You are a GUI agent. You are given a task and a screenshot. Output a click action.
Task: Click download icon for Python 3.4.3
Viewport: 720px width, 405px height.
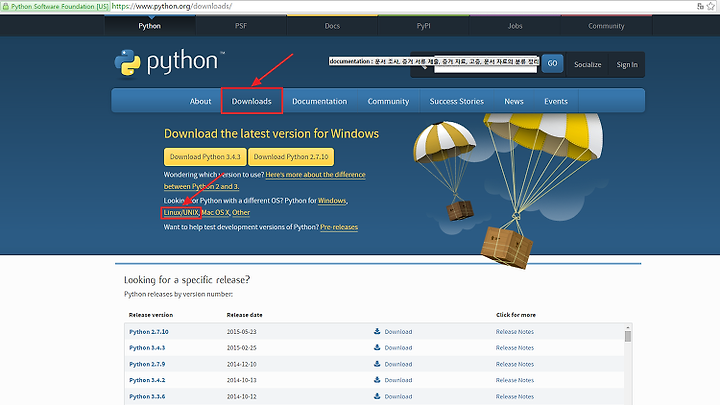pos(377,347)
